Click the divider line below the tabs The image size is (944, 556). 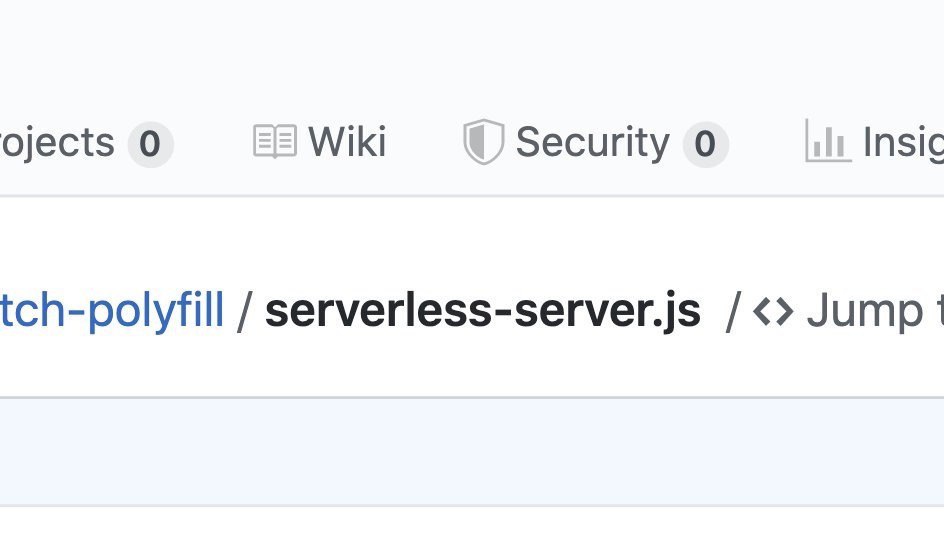coord(472,196)
